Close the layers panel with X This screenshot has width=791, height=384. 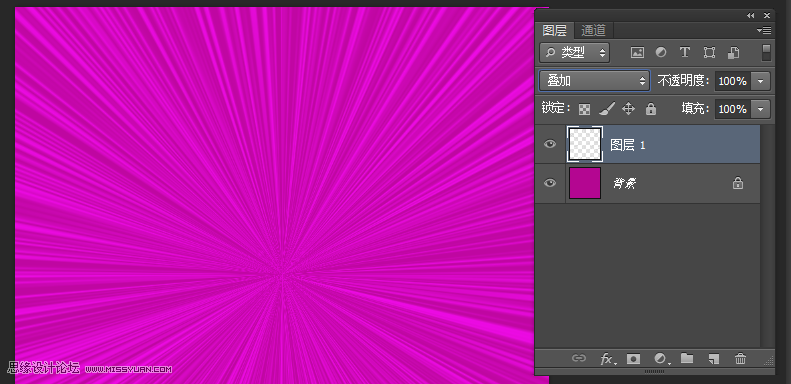(x=767, y=16)
